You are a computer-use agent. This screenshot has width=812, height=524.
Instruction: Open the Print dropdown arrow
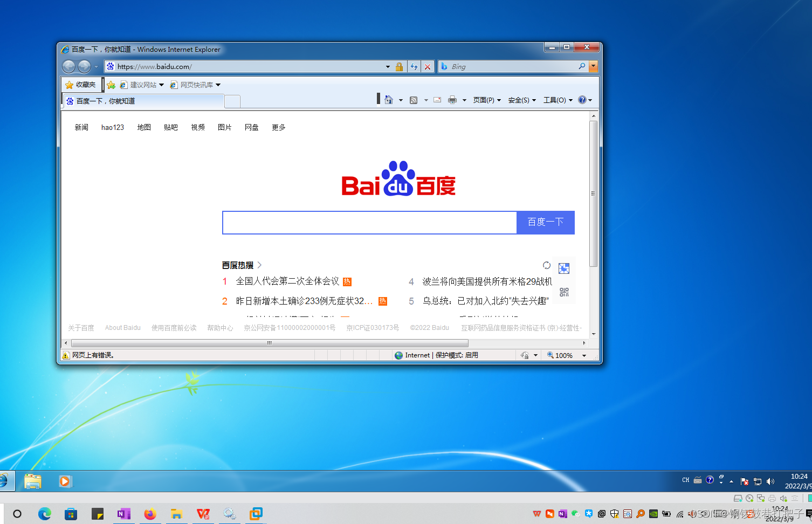click(464, 100)
